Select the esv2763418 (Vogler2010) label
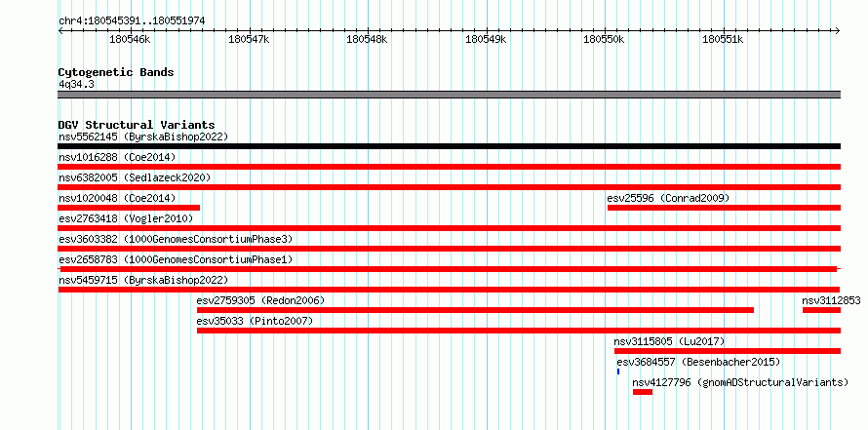The image size is (868, 430). 126,218
